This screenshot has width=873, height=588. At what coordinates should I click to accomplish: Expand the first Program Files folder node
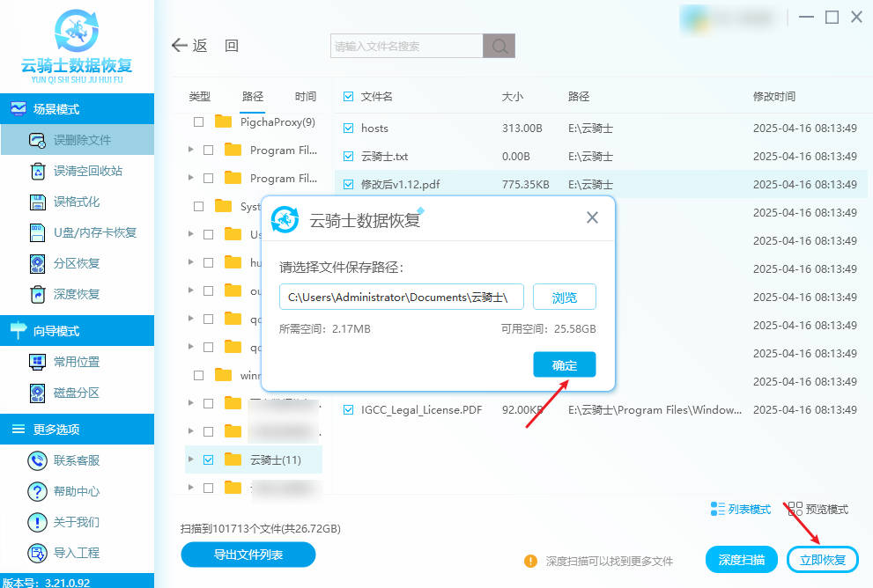[191, 151]
